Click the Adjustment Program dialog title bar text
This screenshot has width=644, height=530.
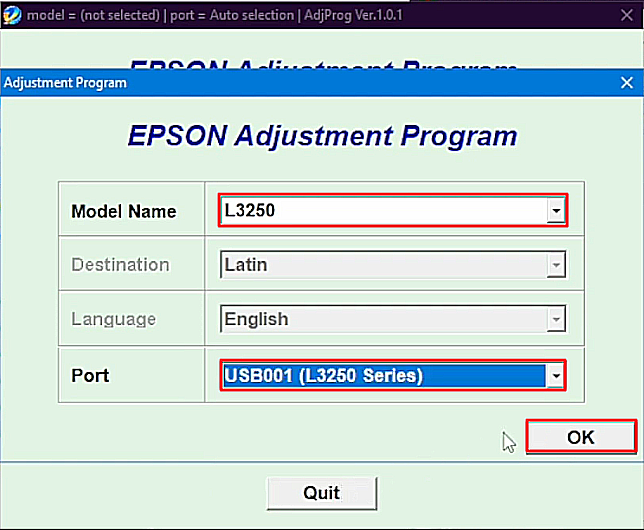click(x=65, y=83)
